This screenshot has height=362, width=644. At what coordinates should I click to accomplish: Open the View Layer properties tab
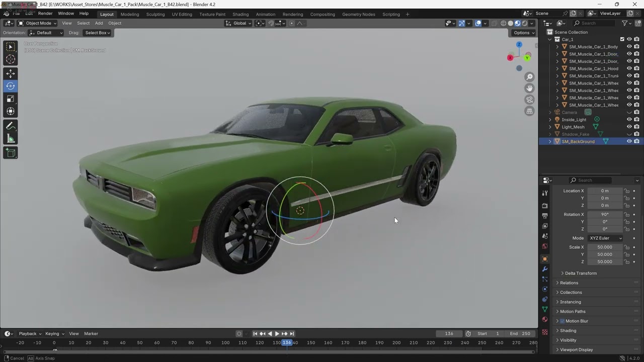click(545, 226)
